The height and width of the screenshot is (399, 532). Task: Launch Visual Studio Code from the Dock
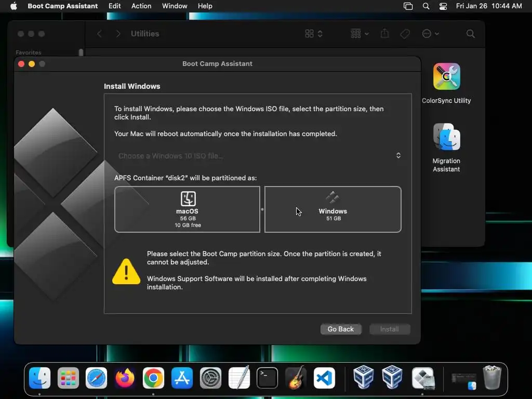(324, 378)
